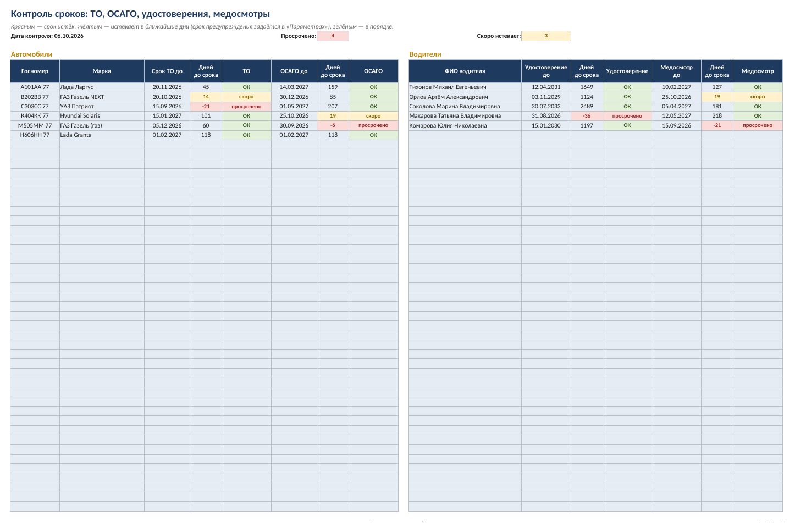Select the "ГАЗ Газель (газ)" cell
This screenshot has height=532, width=795.
[x=102, y=126]
